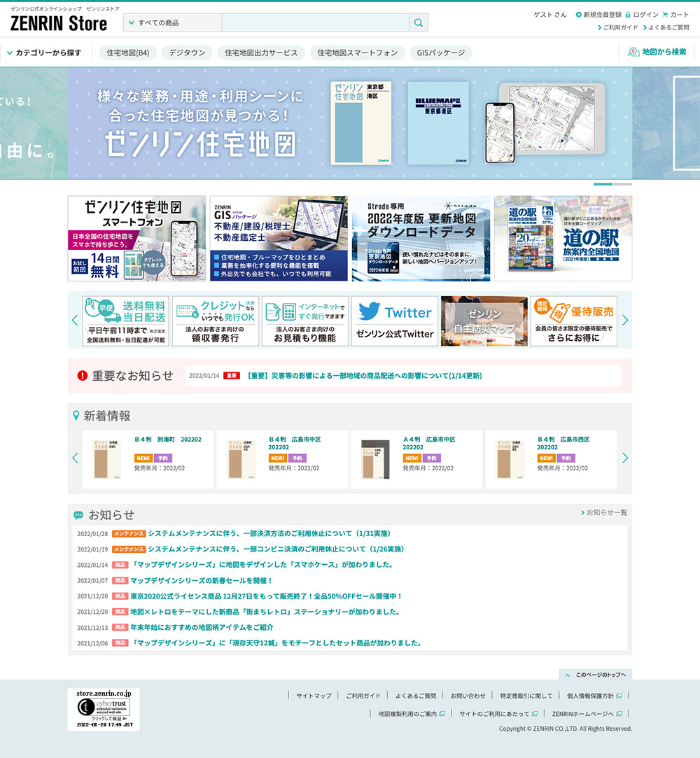700x758 pixels.
Task: Click the ZENRIN Store logo
Action: pos(59,23)
